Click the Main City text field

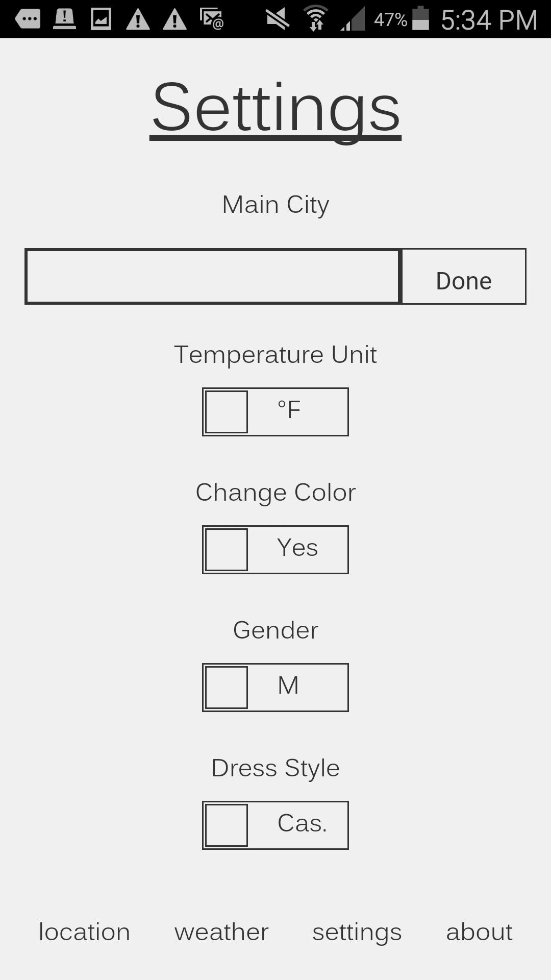pyautogui.click(x=213, y=277)
